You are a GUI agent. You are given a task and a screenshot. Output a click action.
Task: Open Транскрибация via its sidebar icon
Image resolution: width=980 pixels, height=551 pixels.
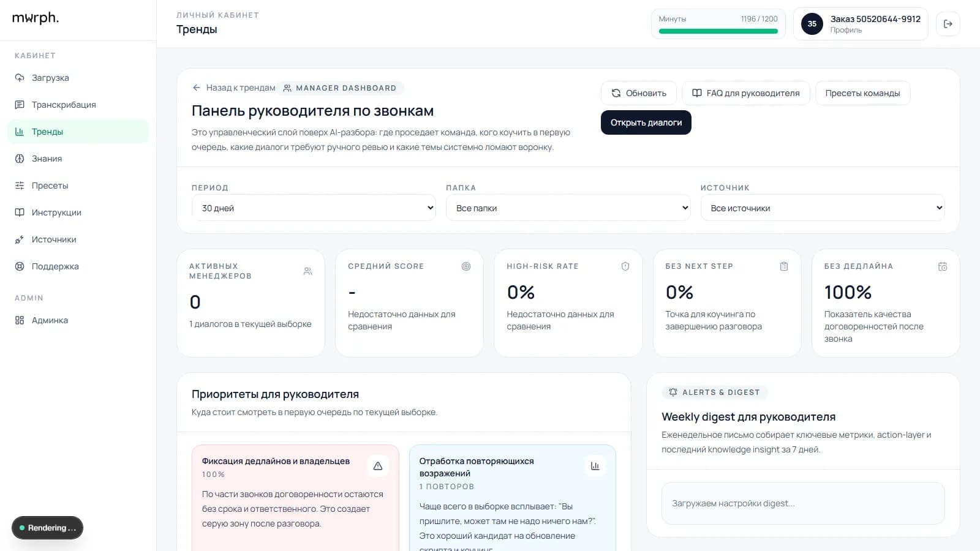[20, 105]
